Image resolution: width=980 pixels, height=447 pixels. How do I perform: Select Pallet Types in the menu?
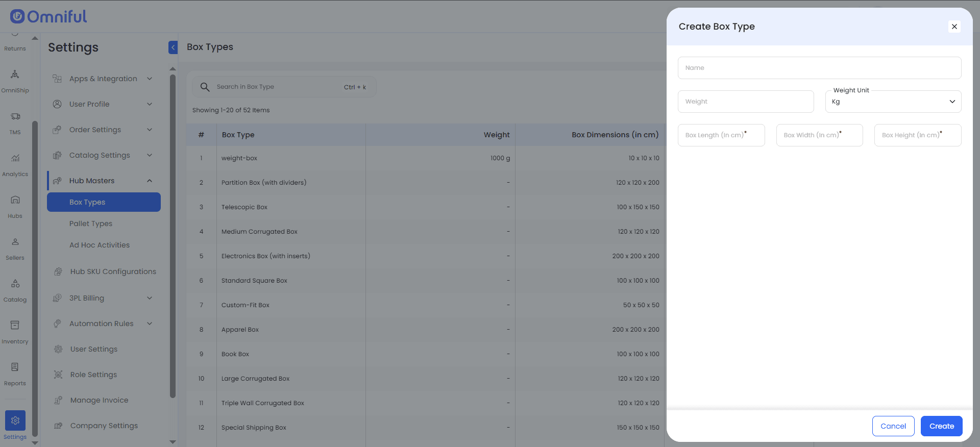click(x=91, y=224)
